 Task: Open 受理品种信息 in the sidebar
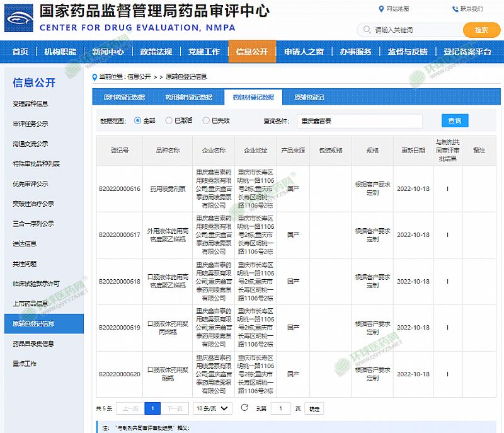(x=30, y=104)
